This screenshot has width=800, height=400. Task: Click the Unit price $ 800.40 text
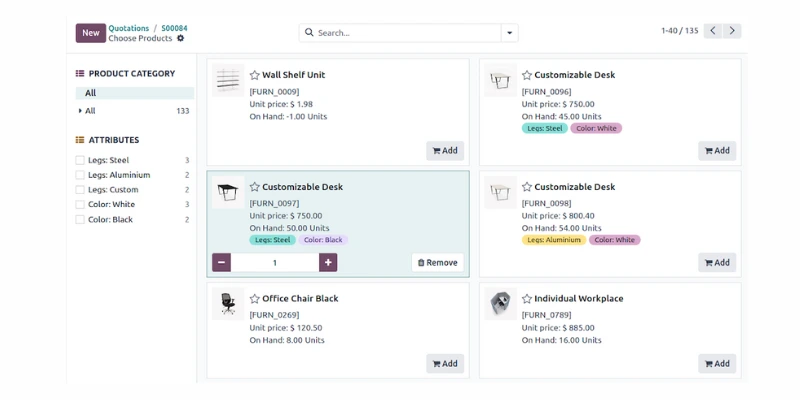click(x=558, y=216)
